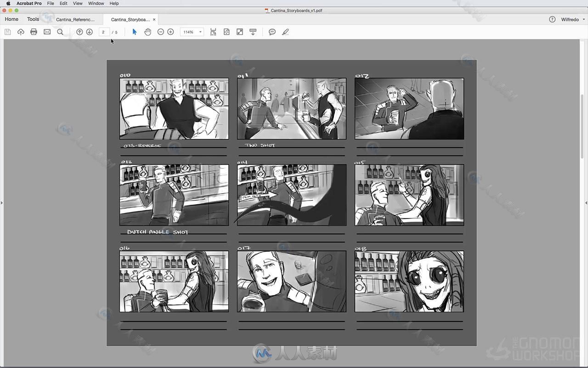Viewport: 588px width, 368px height.
Task: Open the File menu
Action: 51,3
